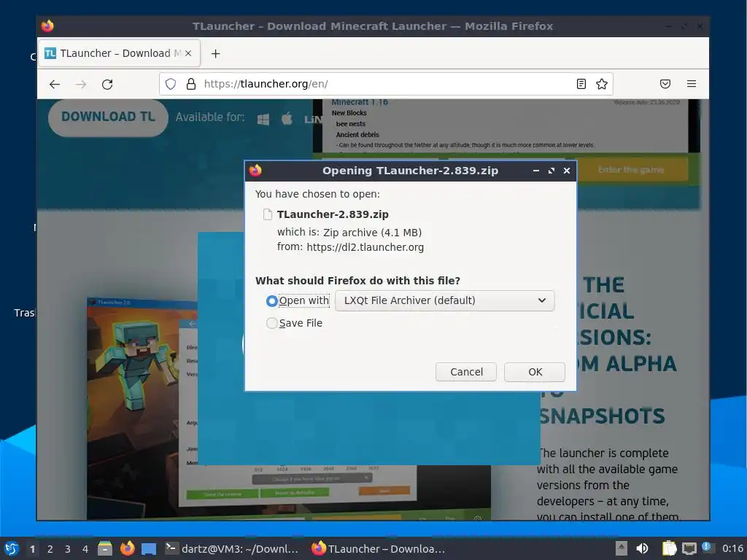Go back using the Firefox back arrow
The image size is (747, 560).
(54, 85)
